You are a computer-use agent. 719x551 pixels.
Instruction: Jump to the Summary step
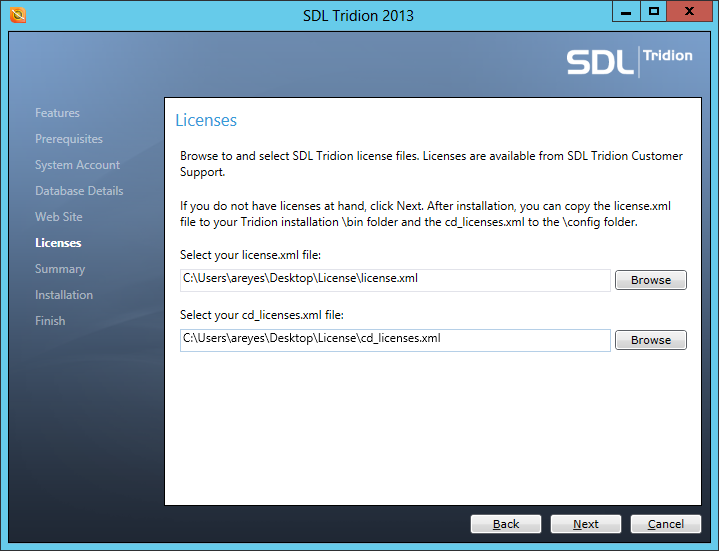(60, 269)
